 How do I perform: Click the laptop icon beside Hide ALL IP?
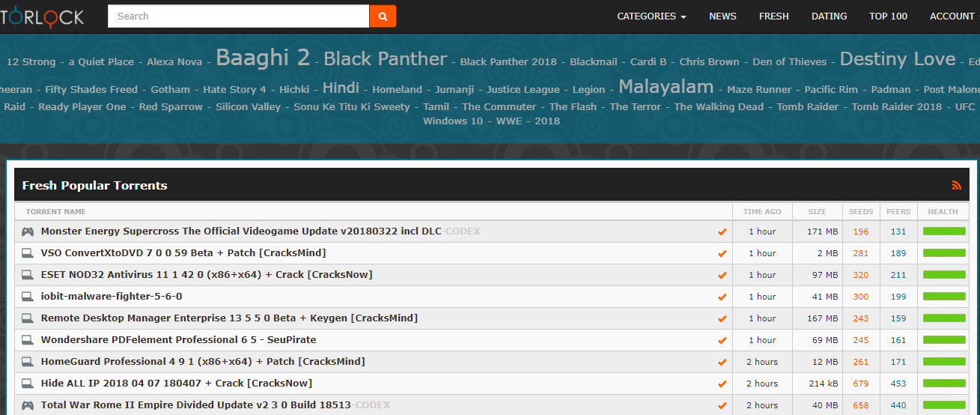(28, 384)
